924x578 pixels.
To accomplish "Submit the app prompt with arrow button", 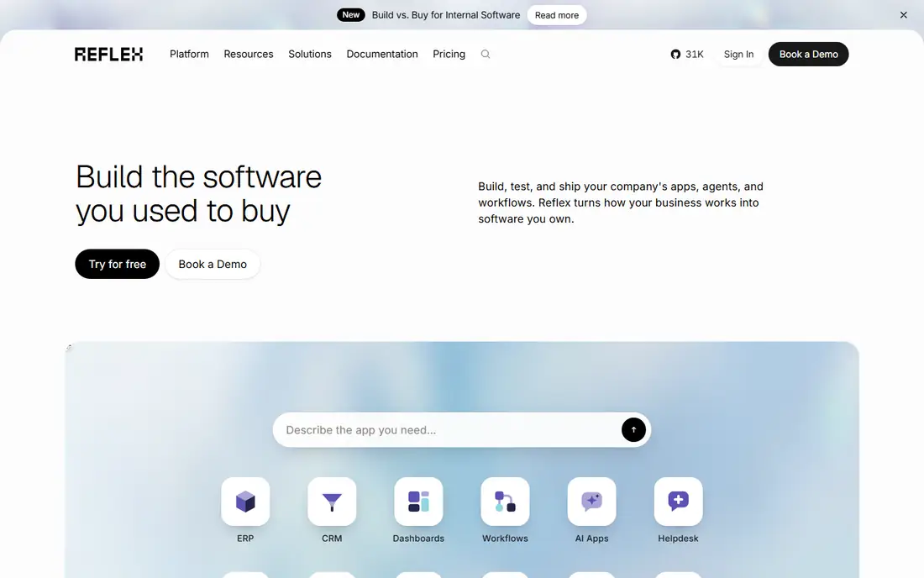I will pyautogui.click(x=633, y=429).
